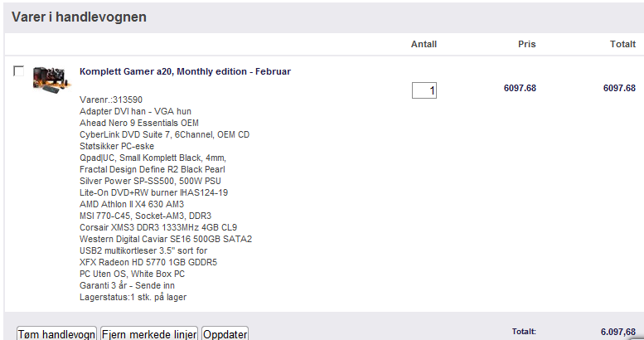
Task: Tick the checkbox for Komplett Gamer a20
Action: coord(18,70)
